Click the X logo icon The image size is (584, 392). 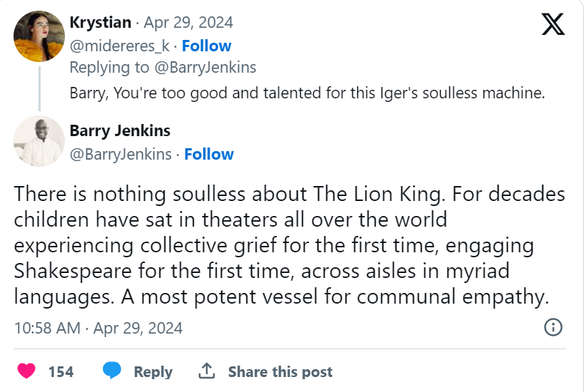[553, 24]
